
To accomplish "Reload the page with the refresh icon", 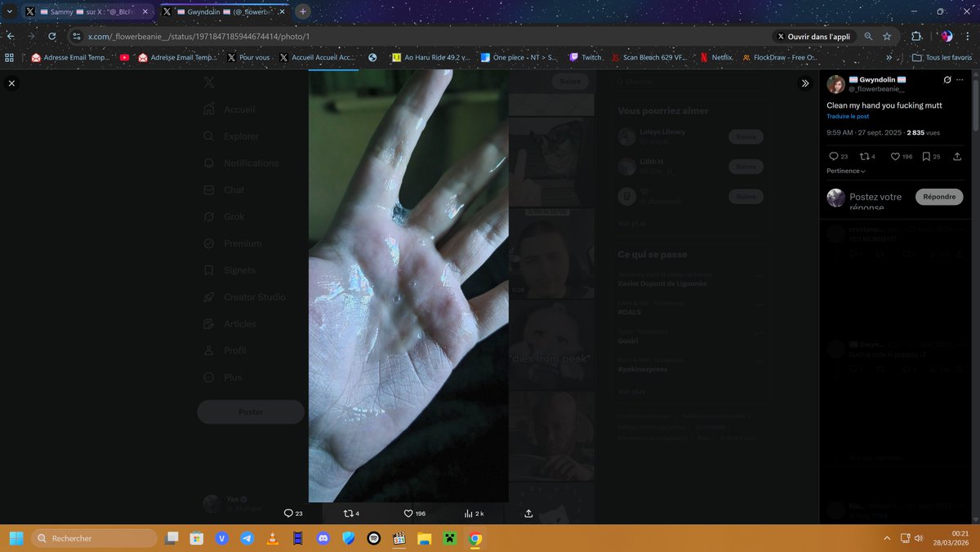I will click(52, 36).
